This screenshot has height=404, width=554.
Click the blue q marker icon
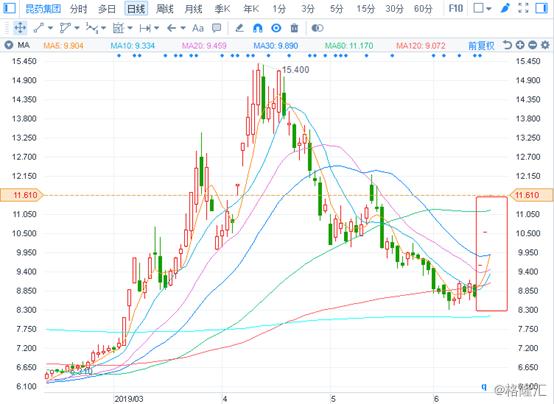484,386
